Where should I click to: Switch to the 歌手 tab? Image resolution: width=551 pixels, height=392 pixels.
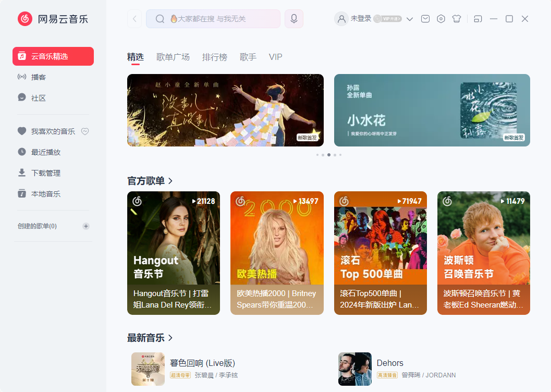click(248, 57)
